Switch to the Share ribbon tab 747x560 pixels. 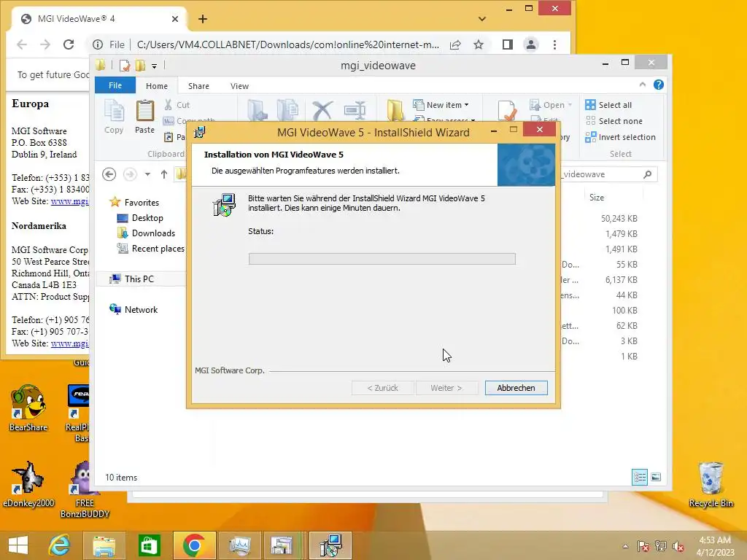pyautogui.click(x=198, y=86)
